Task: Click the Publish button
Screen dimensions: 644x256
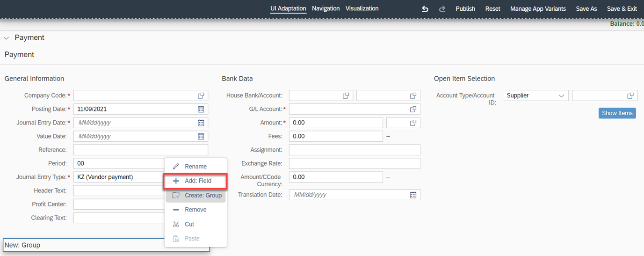Action: click(x=465, y=8)
